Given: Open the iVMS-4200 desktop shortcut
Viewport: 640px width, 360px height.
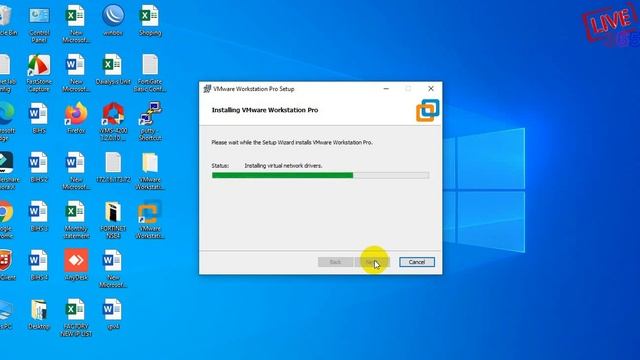Looking at the screenshot, I should [x=113, y=122].
